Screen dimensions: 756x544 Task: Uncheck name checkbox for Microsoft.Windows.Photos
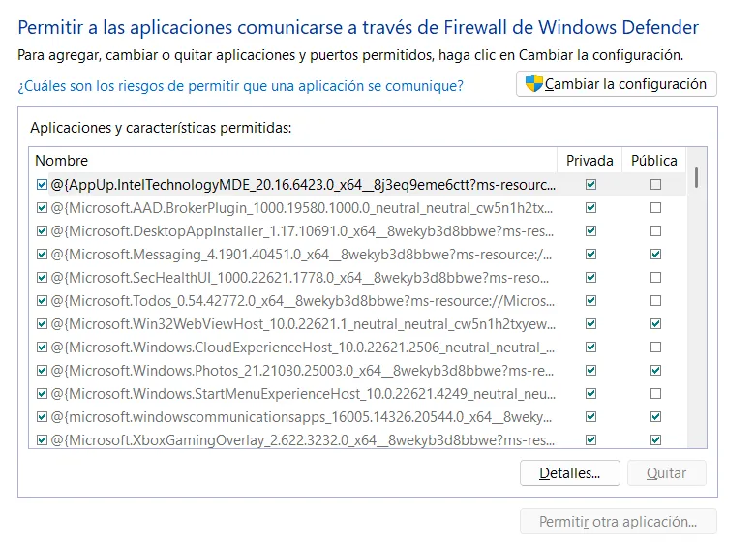pos(42,370)
